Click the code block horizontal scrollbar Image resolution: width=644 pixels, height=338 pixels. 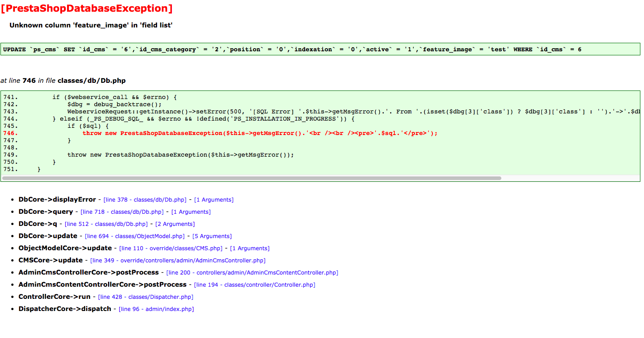(252, 178)
